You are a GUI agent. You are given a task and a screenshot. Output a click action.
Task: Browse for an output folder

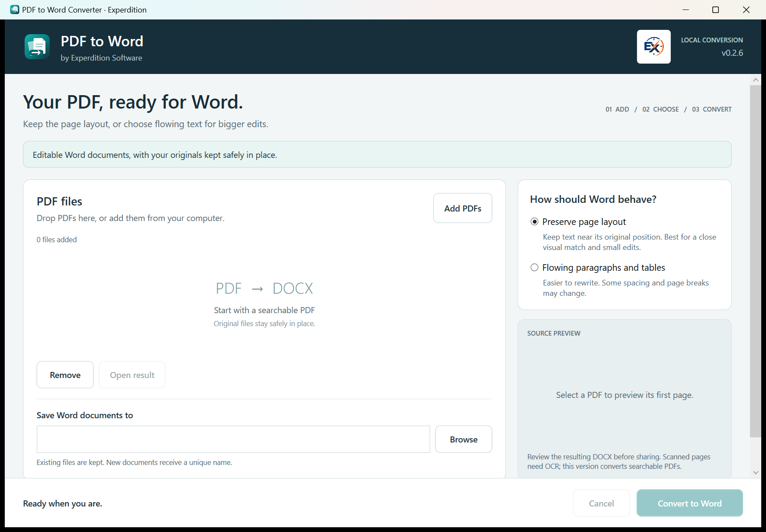coord(463,439)
